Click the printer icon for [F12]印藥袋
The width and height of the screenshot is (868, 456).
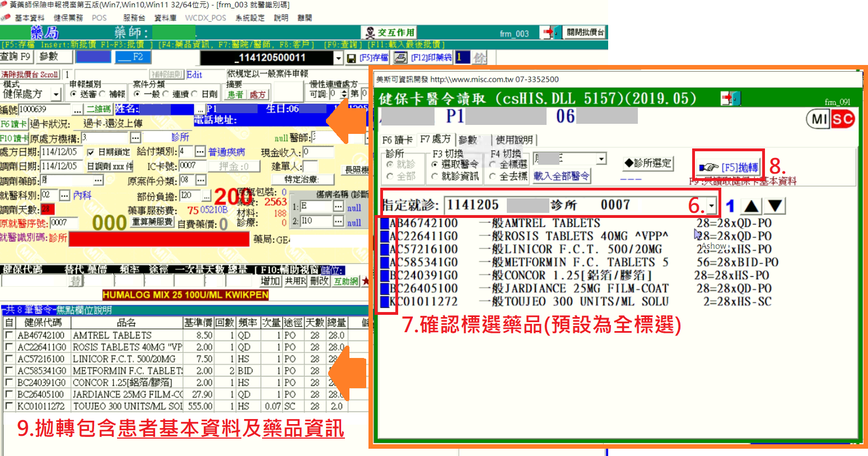400,58
